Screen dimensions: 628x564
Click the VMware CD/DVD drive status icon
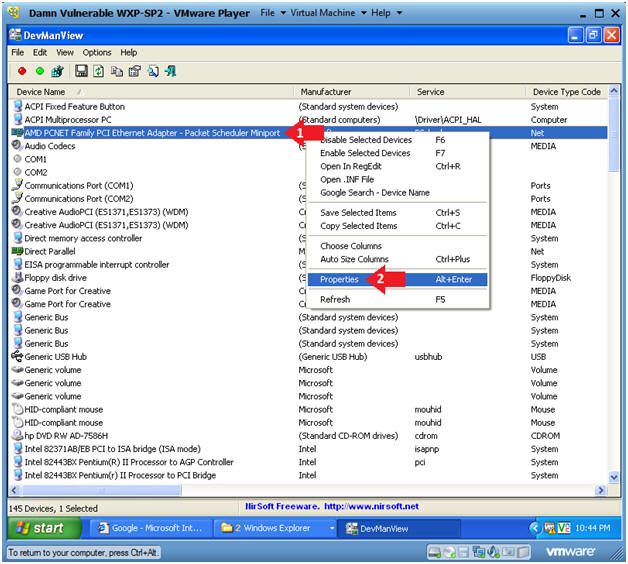[449, 552]
